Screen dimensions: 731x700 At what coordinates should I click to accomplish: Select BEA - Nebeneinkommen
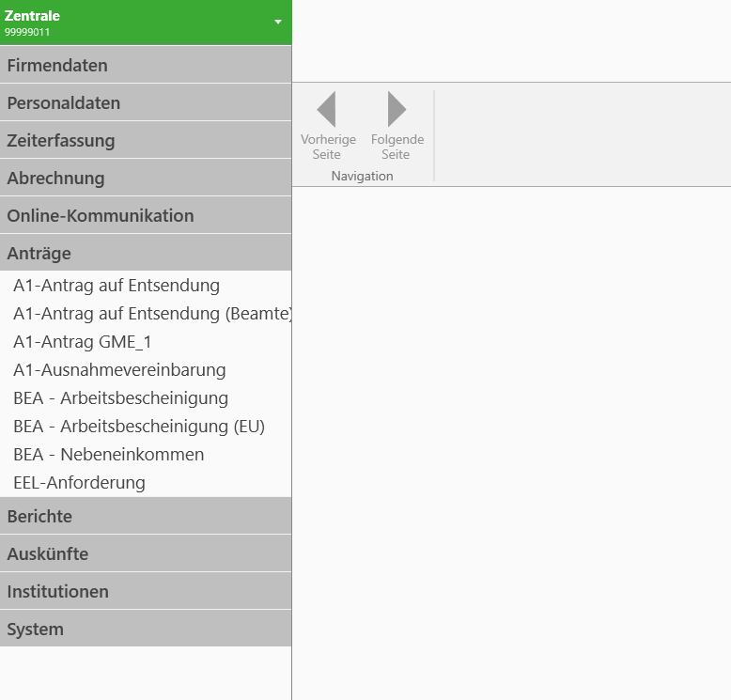[108, 455]
